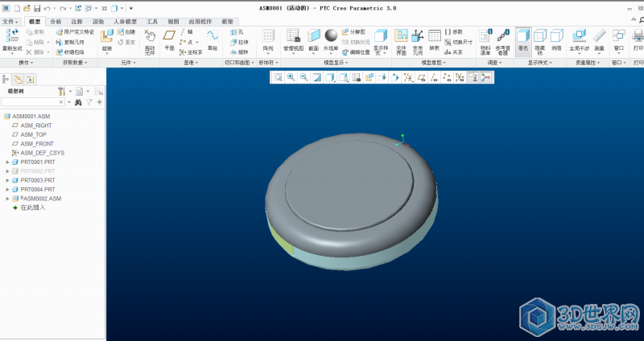
Task: Open the 模型显示 (Model Display) group dropdown
Action: [x=336, y=63]
